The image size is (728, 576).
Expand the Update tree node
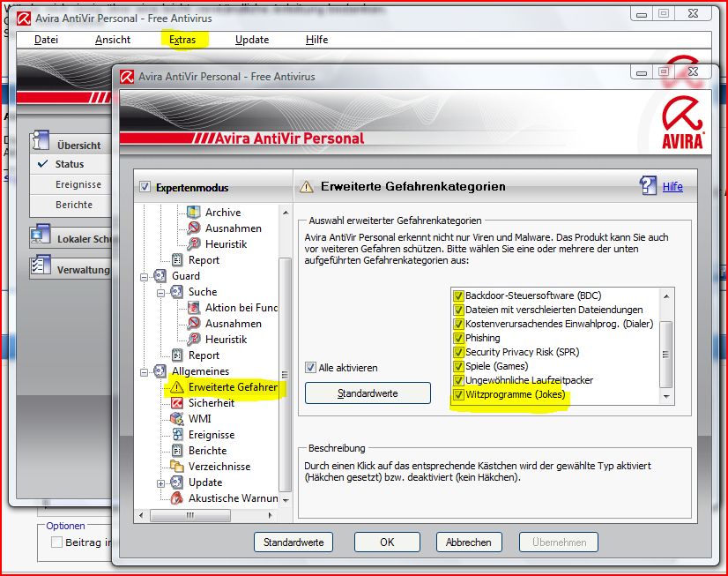pyautogui.click(x=160, y=483)
